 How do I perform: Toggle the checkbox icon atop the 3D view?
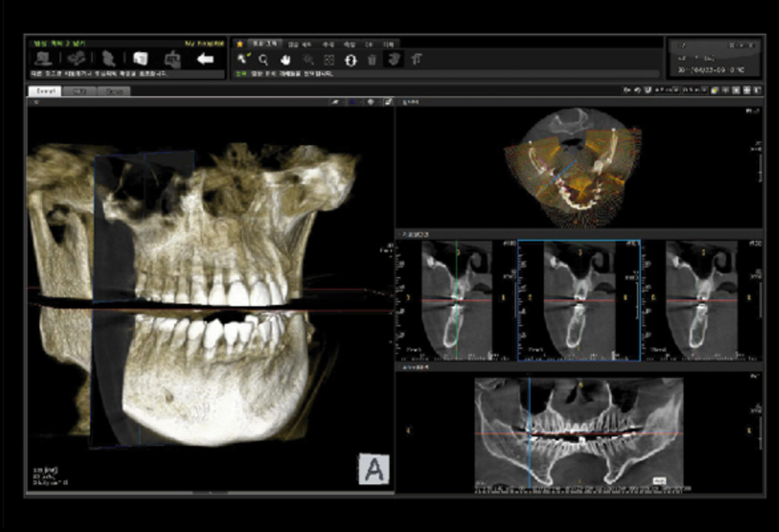tap(388, 102)
